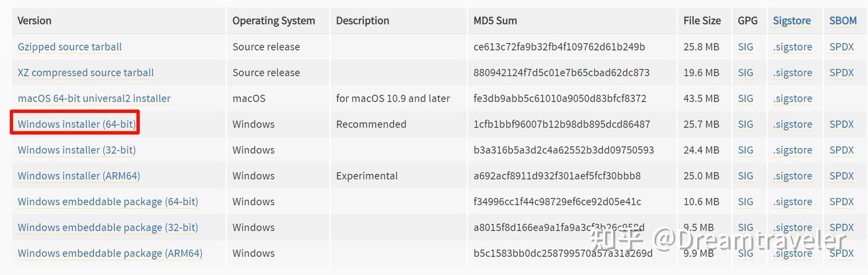Viewport: 868px width, 275px height.
Task: Download Windows installer (64-bit)
Action: coord(77,125)
